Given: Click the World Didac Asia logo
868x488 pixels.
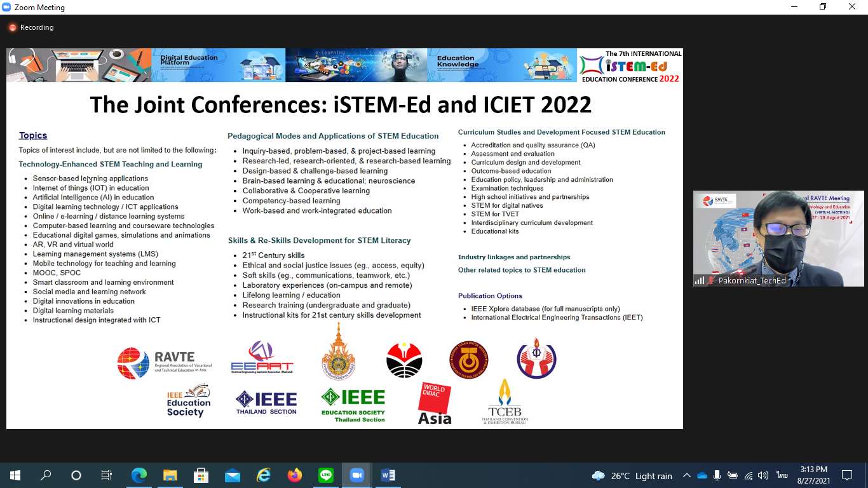Looking at the screenshot, I should [x=435, y=403].
